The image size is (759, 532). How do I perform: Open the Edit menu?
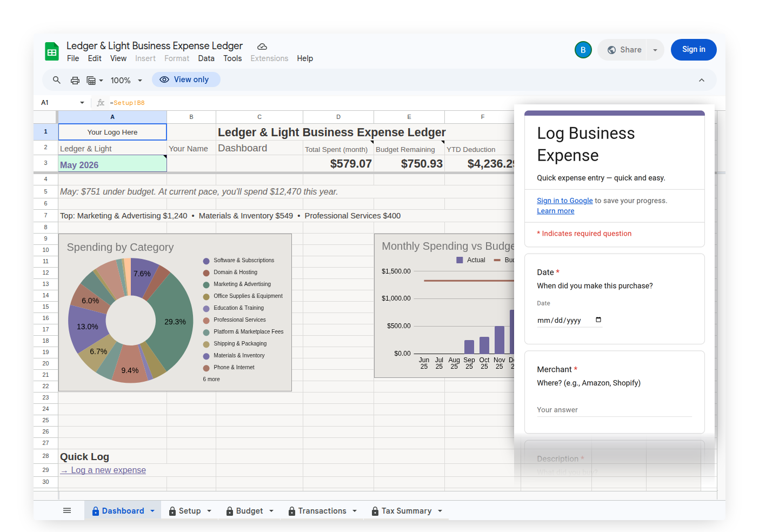[x=95, y=58]
